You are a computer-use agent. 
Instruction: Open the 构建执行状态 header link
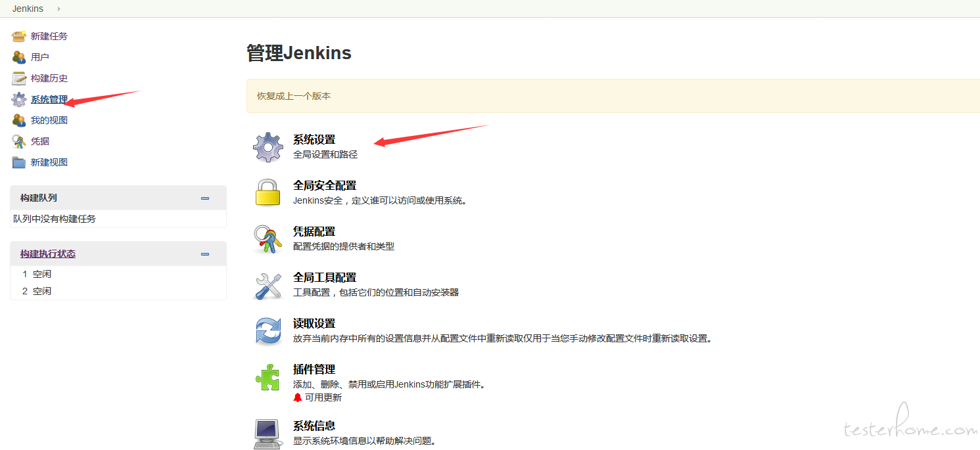click(x=48, y=254)
